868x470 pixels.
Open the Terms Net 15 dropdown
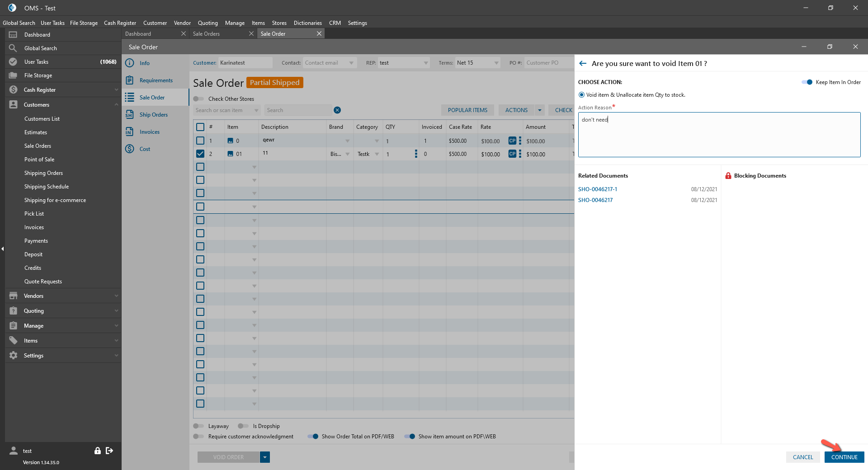[496, 63]
